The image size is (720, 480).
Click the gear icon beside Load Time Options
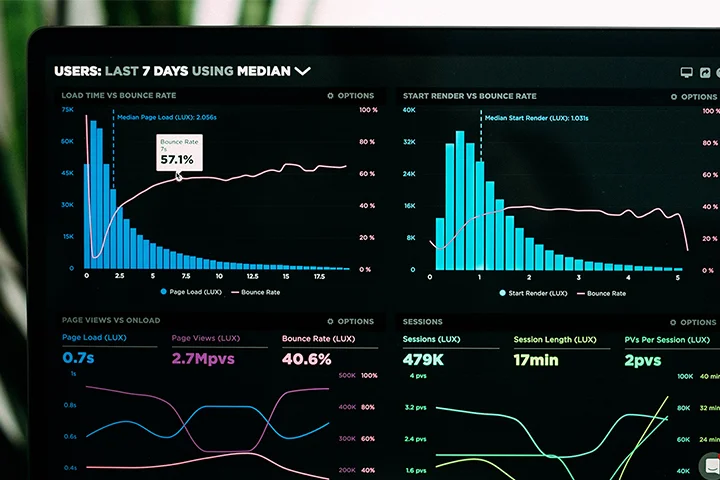coord(330,96)
